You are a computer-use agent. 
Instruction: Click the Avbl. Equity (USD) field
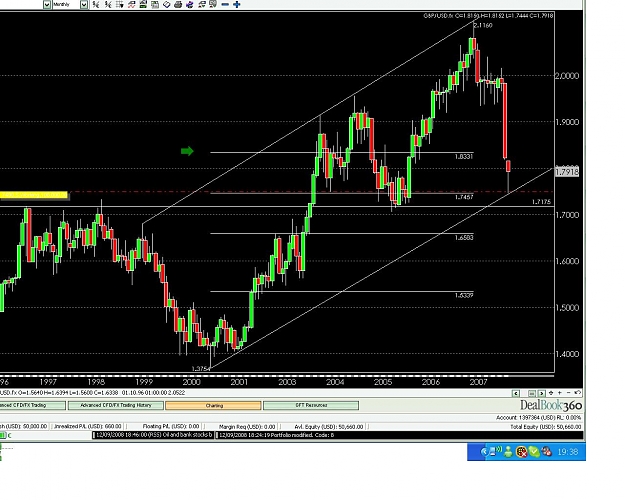(x=328, y=426)
